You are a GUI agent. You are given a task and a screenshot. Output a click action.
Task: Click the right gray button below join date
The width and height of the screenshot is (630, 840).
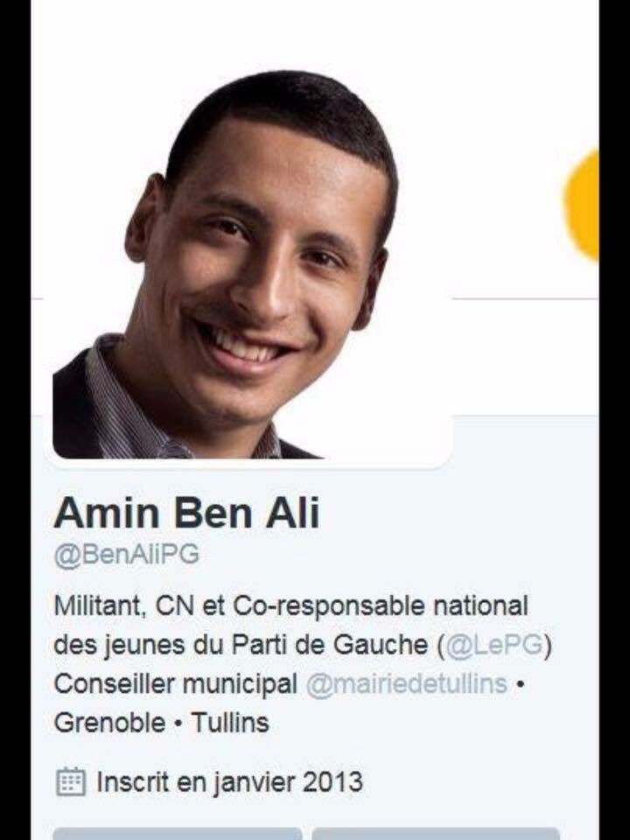[x=436, y=834]
